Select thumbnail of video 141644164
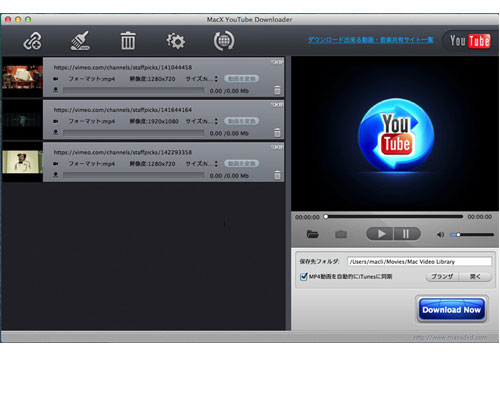This screenshot has height=400, width=500. [22, 120]
